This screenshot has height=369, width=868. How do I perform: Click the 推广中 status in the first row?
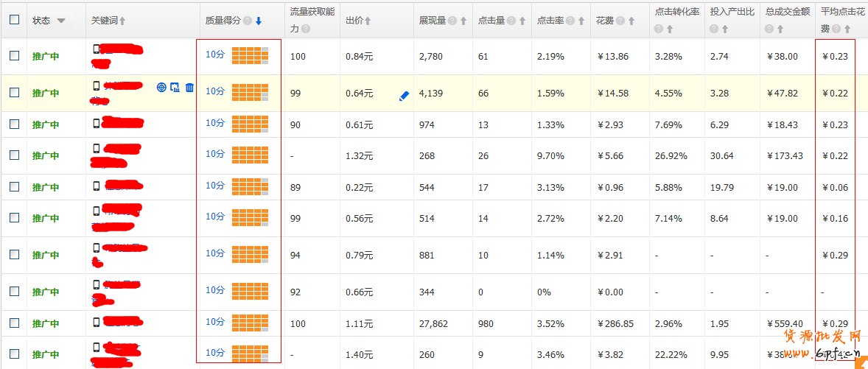pyautogui.click(x=45, y=56)
